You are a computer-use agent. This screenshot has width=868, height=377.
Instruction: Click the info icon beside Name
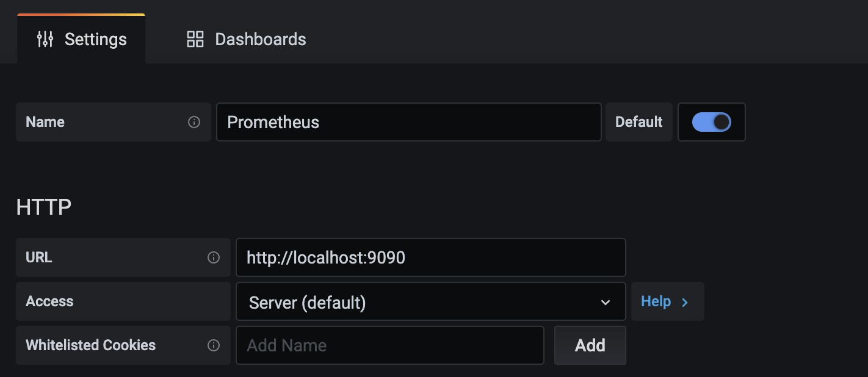point(194,122)
